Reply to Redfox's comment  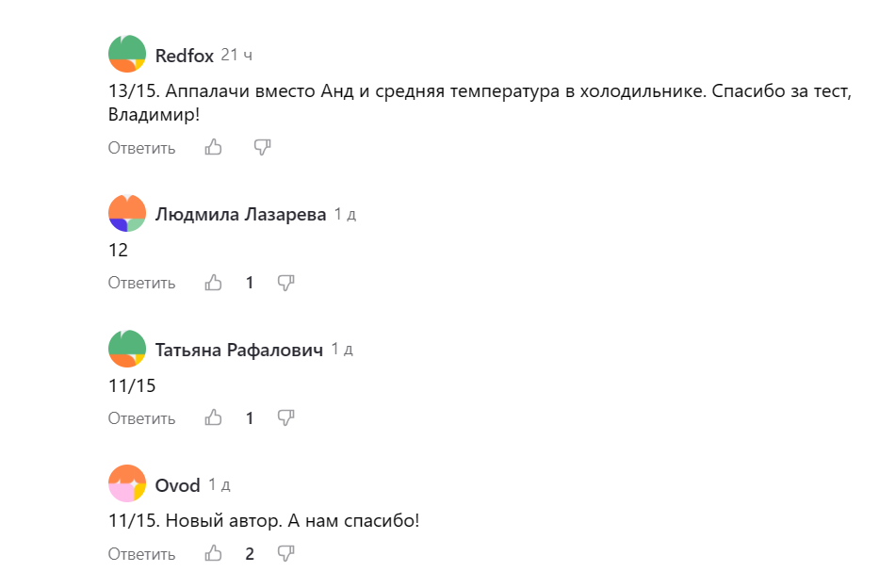(x=140, y=147)
